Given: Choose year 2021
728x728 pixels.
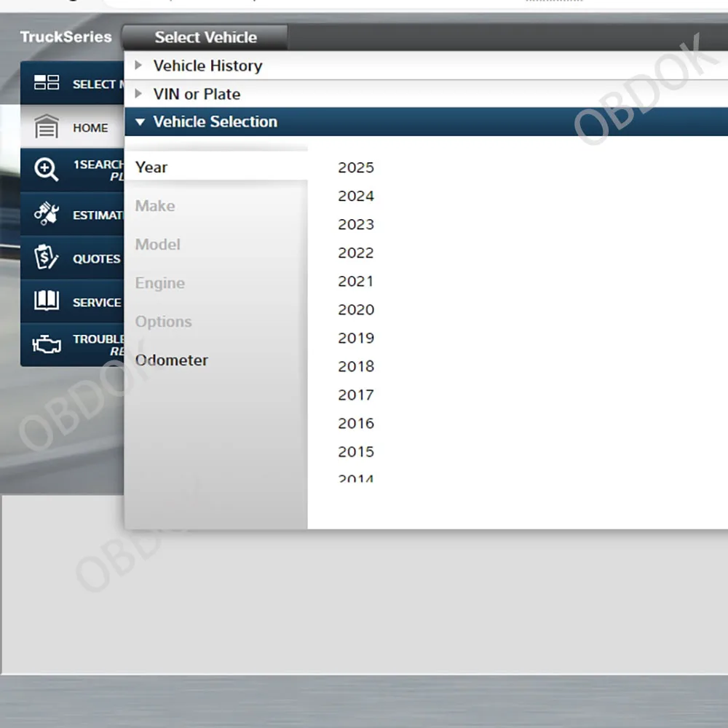Looking at the screenshot, I should [356, 281].
